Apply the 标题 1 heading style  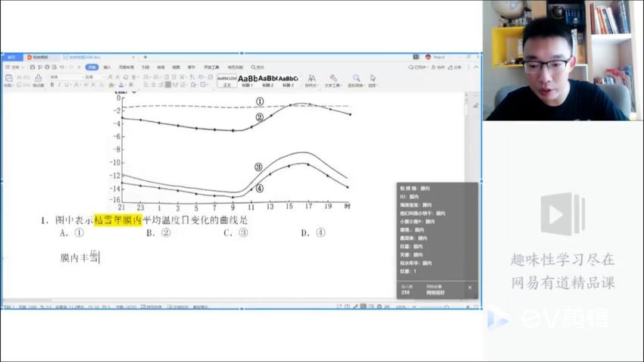[247, 81]
